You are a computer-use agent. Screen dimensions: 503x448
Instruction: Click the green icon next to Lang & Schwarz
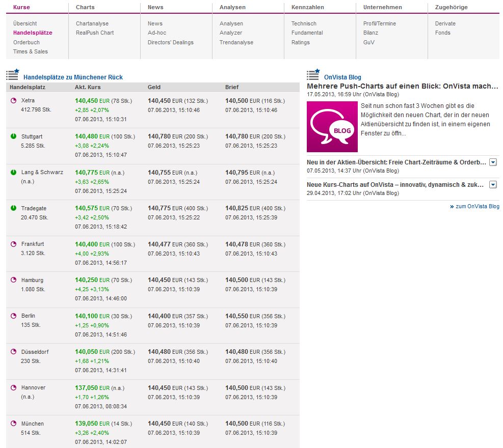pyautogui.click(x=13, y=173)
